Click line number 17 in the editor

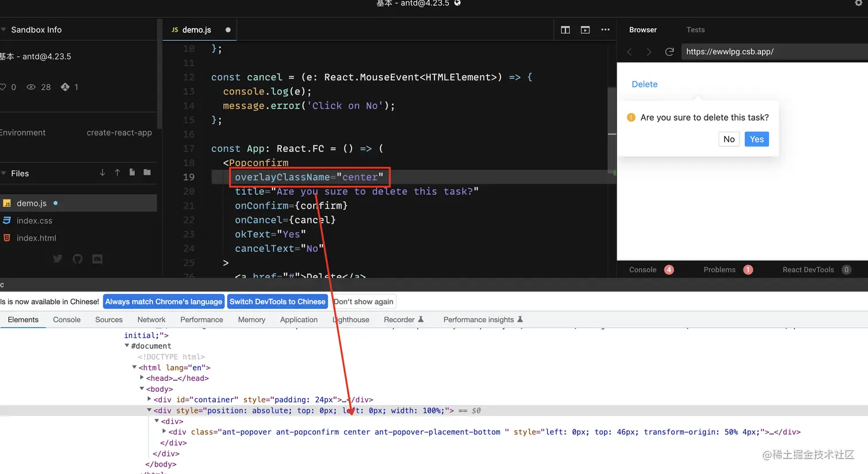coord(189,148)
